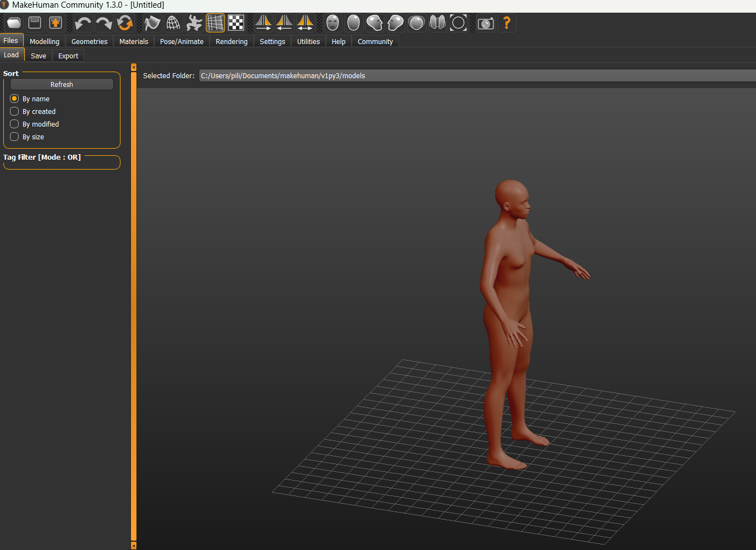
Task: Select the By modified sort option
Action: click(35, 124)
